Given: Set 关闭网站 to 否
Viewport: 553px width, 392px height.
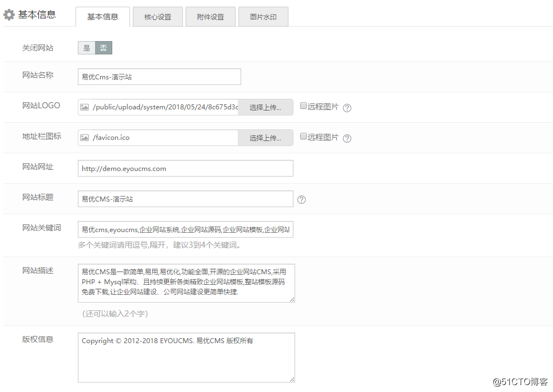Looking at the screenshot, I should point(104,48).
